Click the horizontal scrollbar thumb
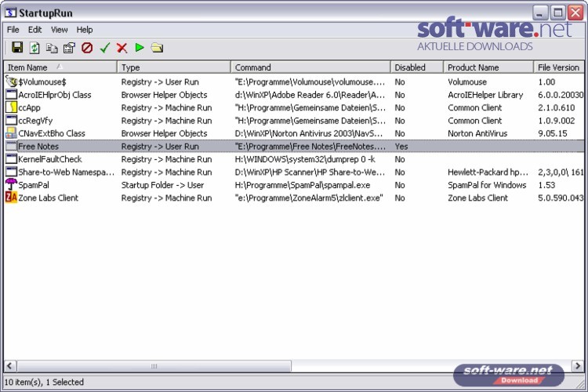Screen dimensions: 588x392 click(x=154, y=366)
